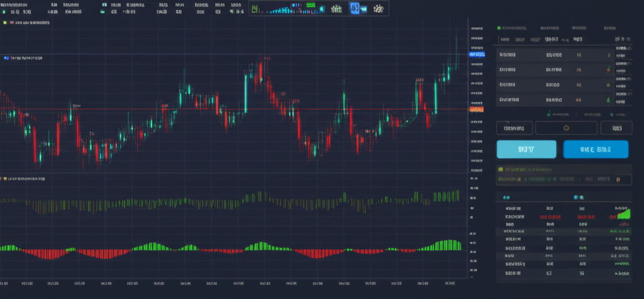Select the highlighted blue icon in top toolbar
This screenshot has width=644, height=299.
[x=354, y=9]
